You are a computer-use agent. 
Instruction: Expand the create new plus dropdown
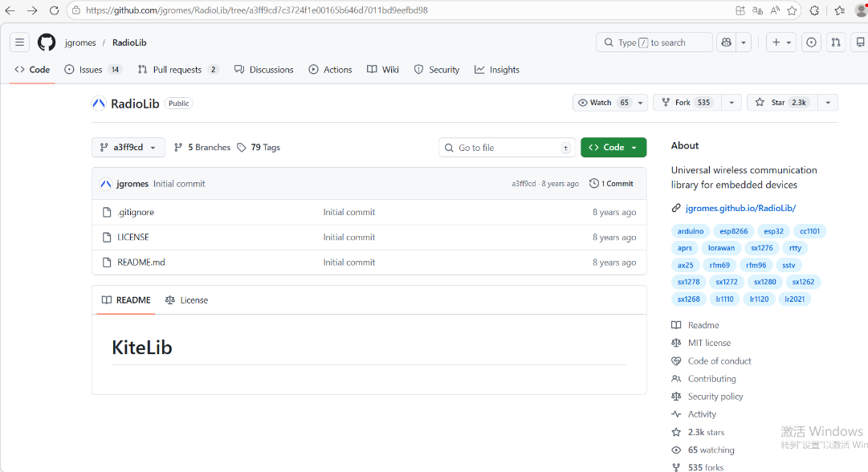click(x=781, y=43)
